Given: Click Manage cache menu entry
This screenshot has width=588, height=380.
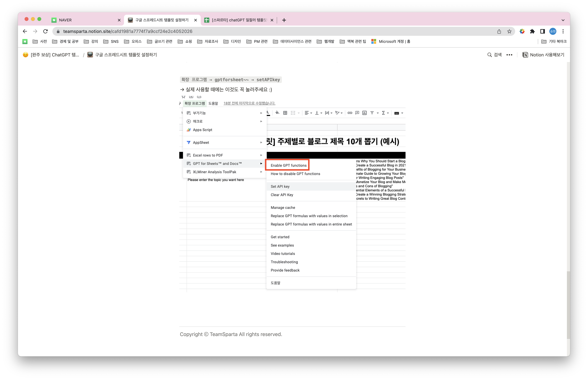Looking at the screenshot, I should click(x=311, y=208).
